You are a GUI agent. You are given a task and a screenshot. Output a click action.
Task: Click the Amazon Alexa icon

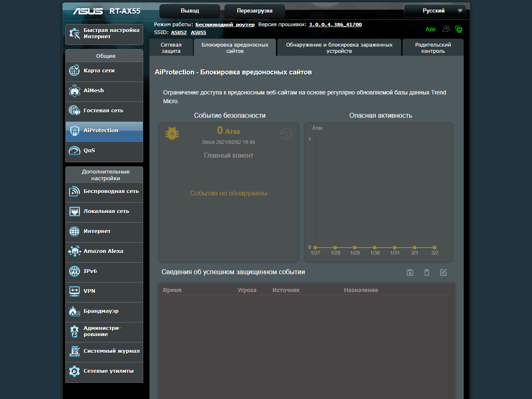point(75,251)
